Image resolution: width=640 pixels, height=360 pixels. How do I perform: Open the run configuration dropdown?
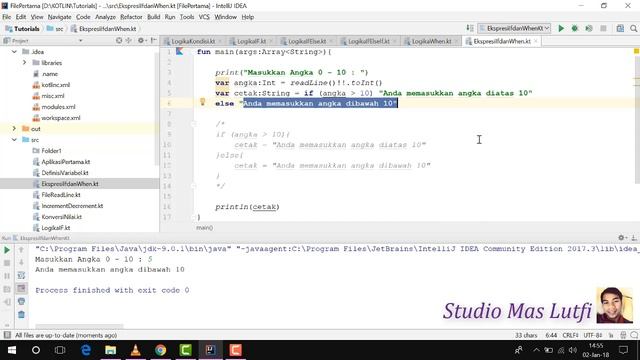[514, 28]
